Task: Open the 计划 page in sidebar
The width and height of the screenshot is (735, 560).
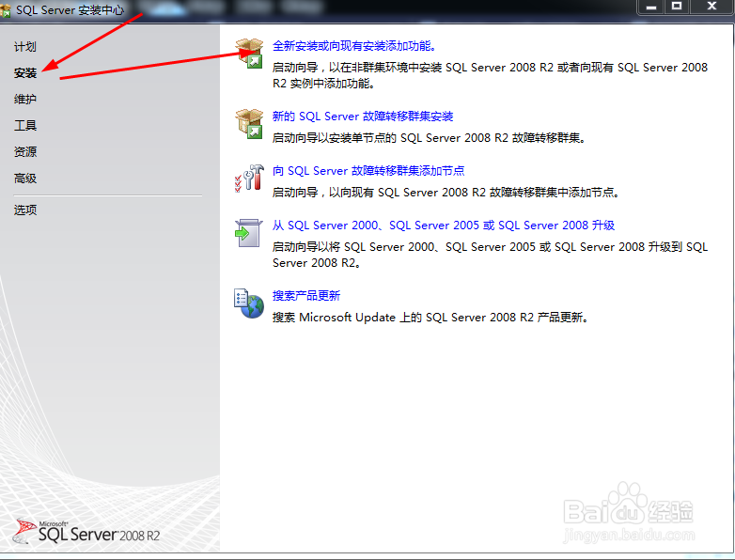Action: (25, 47)
